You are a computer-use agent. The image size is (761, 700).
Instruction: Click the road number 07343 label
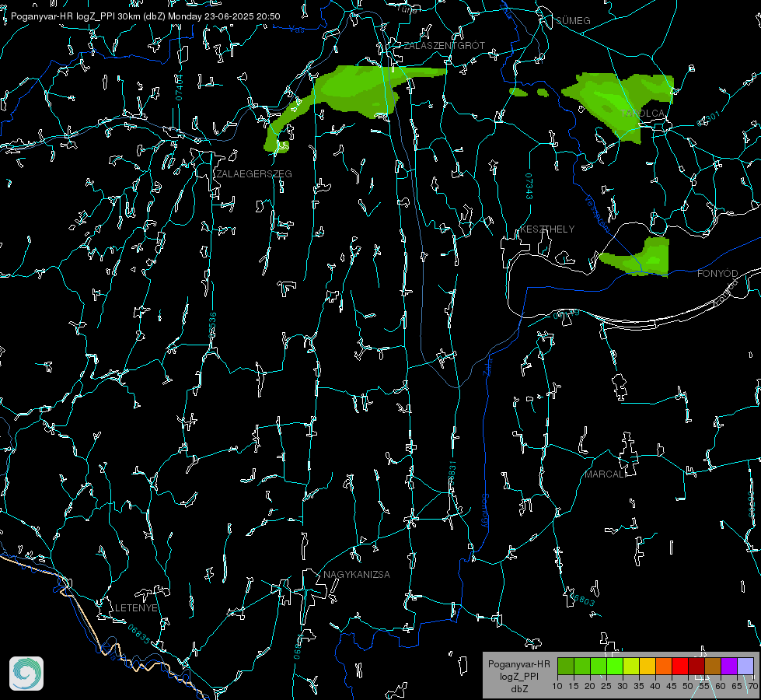pos(529,187)
